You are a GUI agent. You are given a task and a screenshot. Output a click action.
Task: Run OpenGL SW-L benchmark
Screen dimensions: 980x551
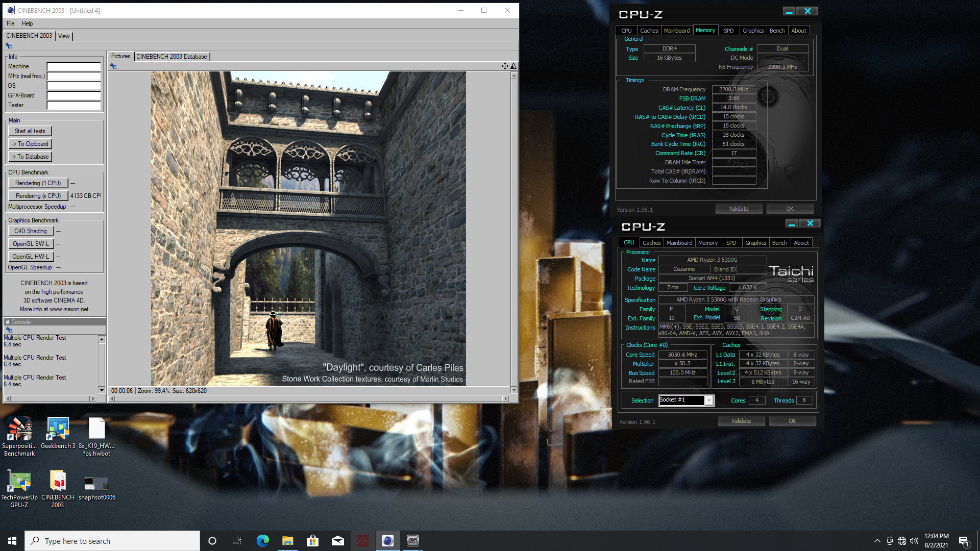coord(31,244)
